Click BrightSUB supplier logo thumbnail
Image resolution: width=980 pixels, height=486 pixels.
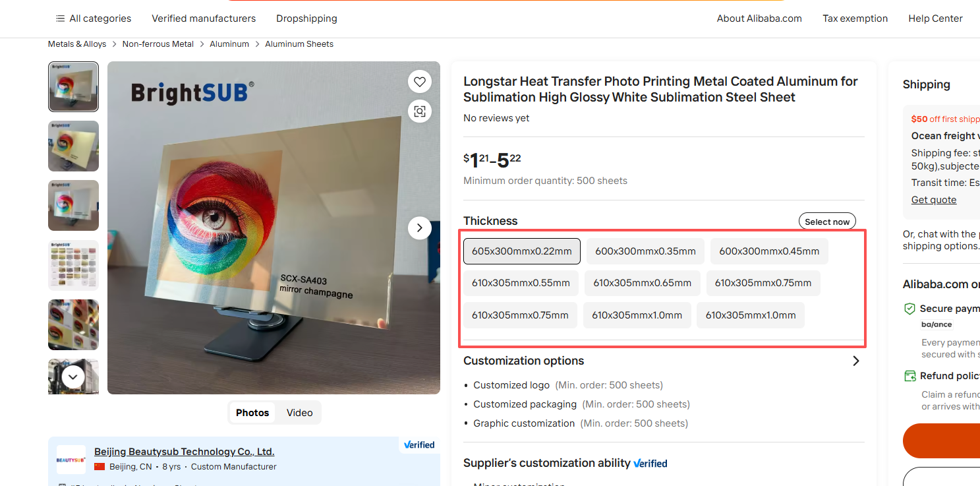click(x=71, y=460)
